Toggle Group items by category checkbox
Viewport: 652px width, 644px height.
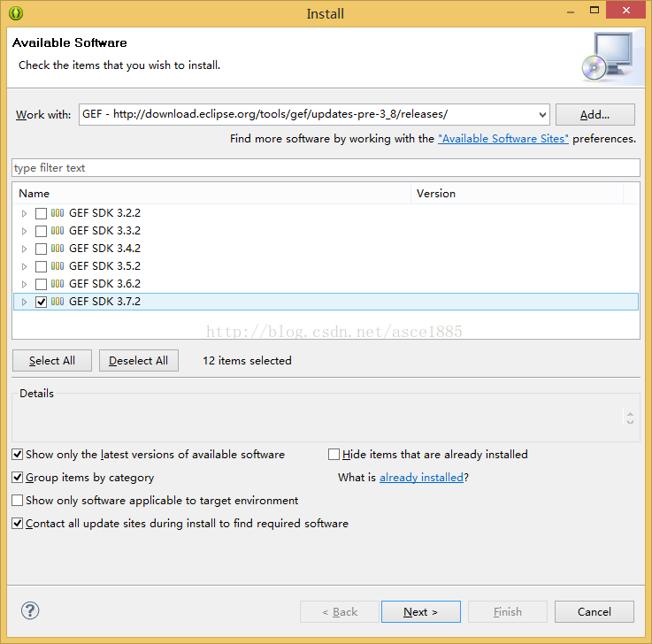pos(17,478)
